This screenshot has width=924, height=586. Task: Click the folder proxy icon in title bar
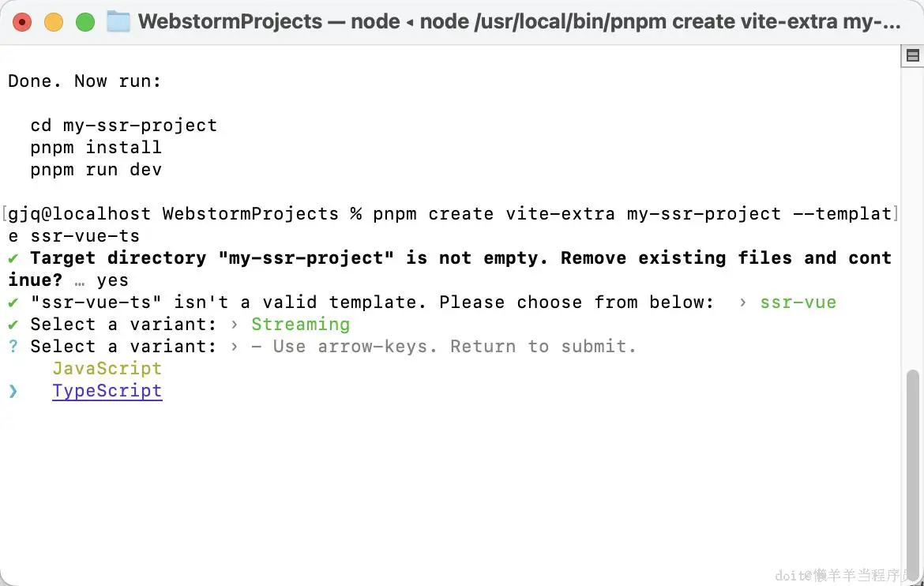118,22
